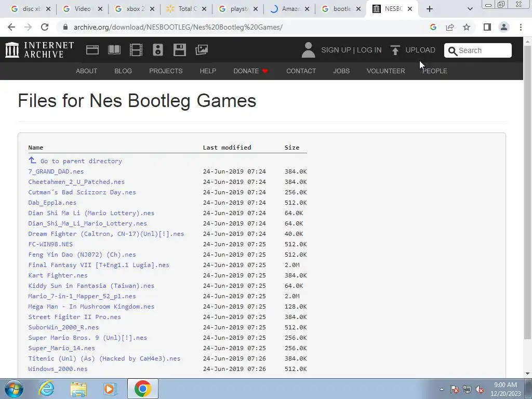
Task: Open Chrome profile avatar
Action: point(504,27)
